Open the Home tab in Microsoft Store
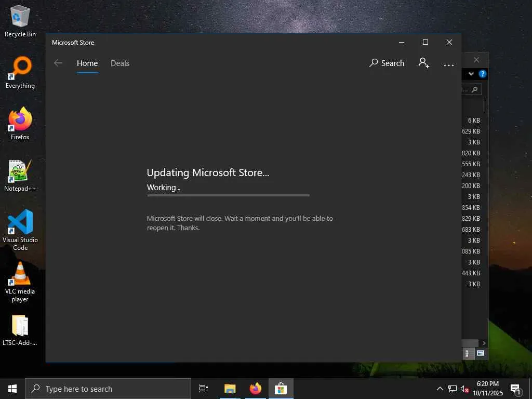The height and width of the screenshot is (399, 532). pos(87,63)
